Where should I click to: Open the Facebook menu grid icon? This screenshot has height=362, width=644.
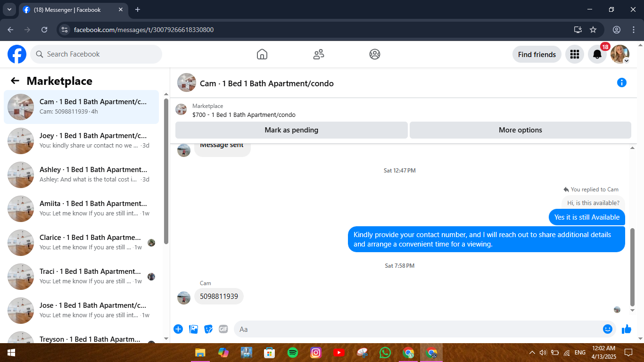click(x=575, y=54)
